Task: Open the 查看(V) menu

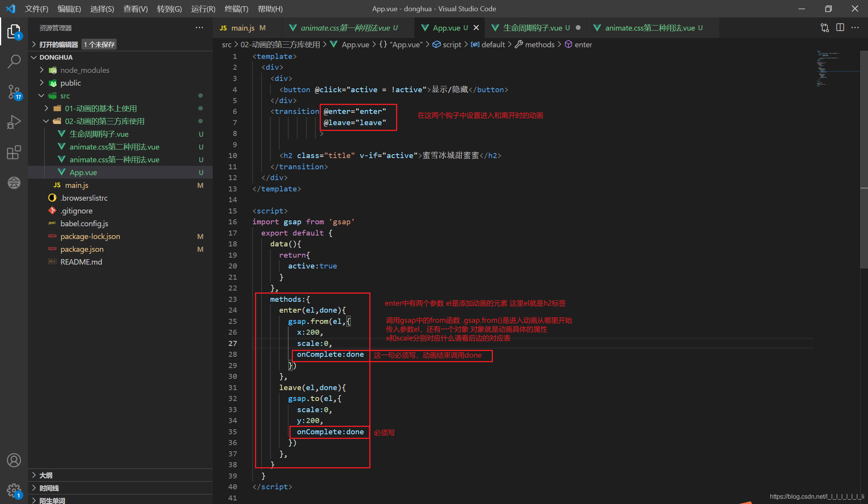Action: click(135, 9)
